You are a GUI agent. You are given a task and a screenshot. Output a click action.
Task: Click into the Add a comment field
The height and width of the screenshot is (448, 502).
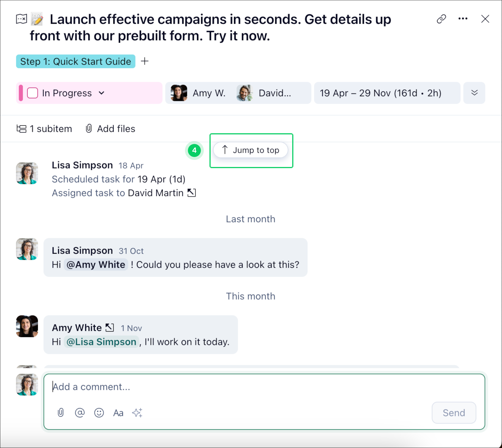point(251,387)
